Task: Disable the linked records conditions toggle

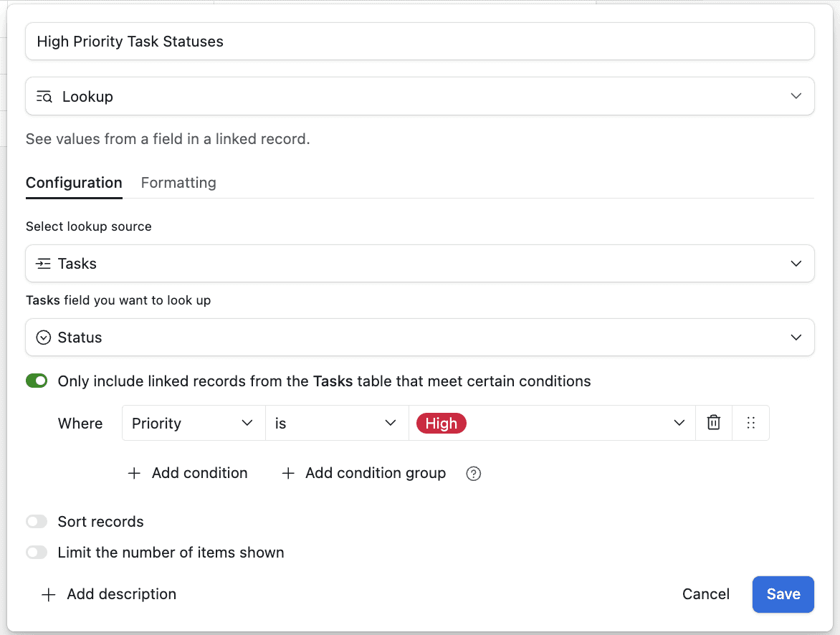Action: point(37,381)
